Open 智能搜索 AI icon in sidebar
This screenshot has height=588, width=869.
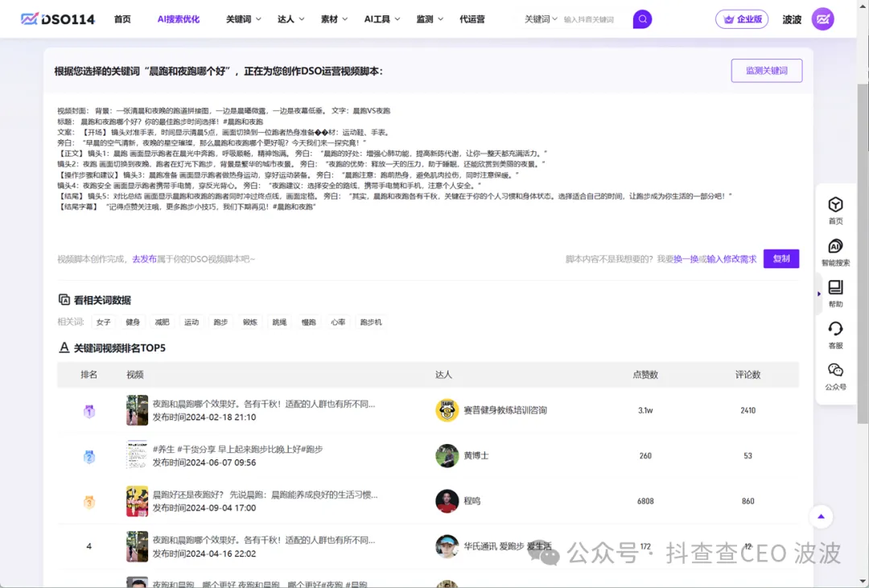[x=835, y=247]
